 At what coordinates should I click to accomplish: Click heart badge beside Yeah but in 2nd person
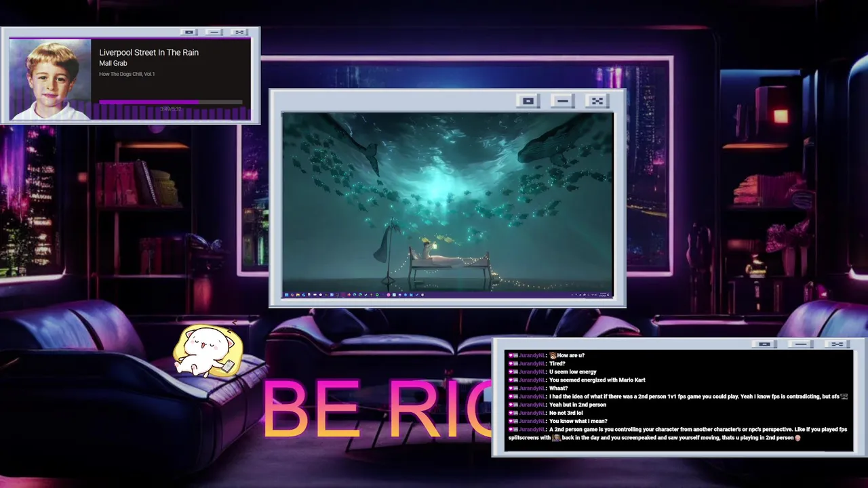click(x=510, y=405)
